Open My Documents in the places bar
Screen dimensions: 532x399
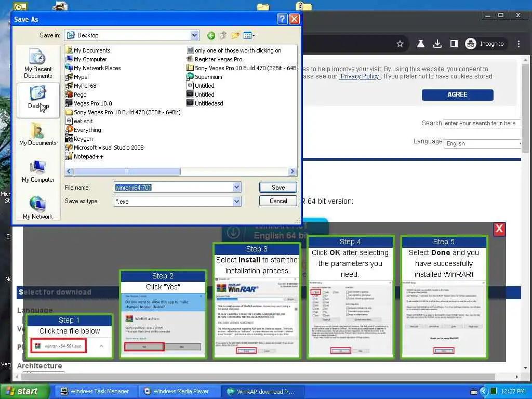(x=38, y=135)
